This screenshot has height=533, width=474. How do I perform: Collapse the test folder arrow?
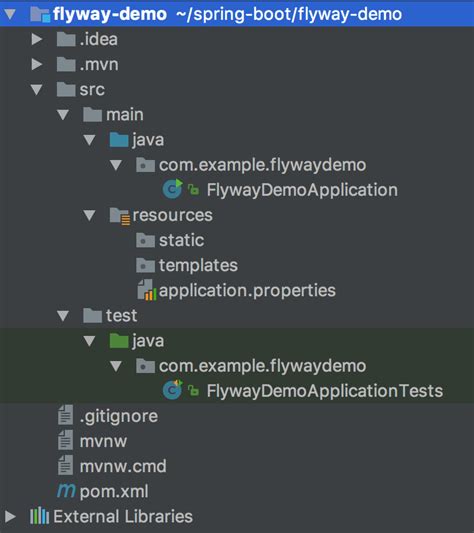coord(63,316)
